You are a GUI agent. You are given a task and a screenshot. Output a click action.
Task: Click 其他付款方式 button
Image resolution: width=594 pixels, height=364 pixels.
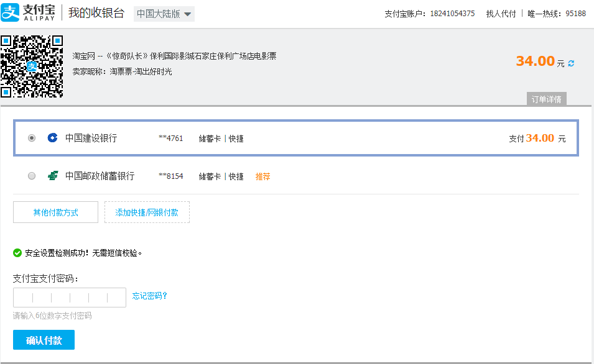point(56,212)
